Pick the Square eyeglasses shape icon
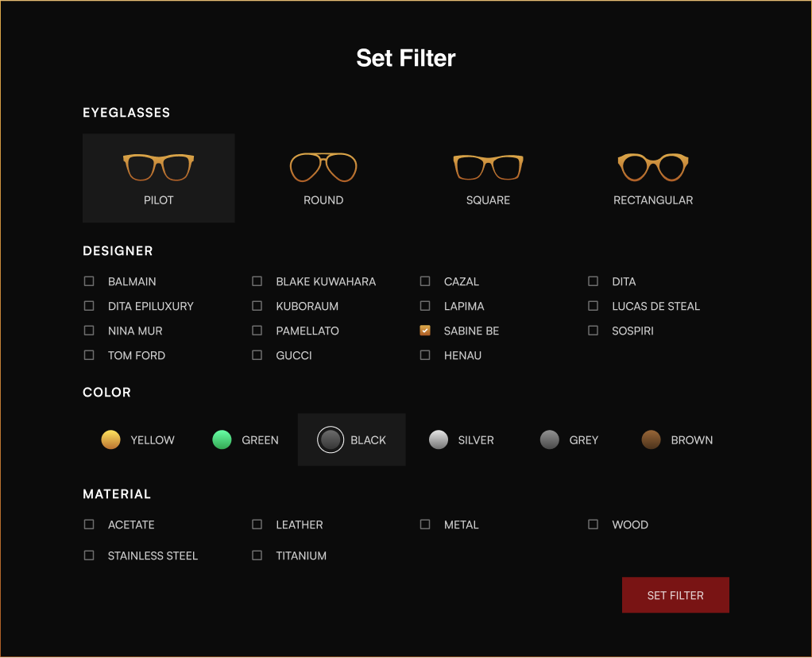812x658 pixels. point(488,168)
